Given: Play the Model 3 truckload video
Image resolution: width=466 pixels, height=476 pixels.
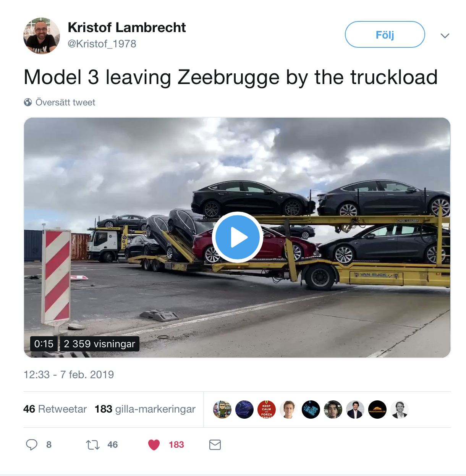Looking at the screenshot, I should (237, 237).
